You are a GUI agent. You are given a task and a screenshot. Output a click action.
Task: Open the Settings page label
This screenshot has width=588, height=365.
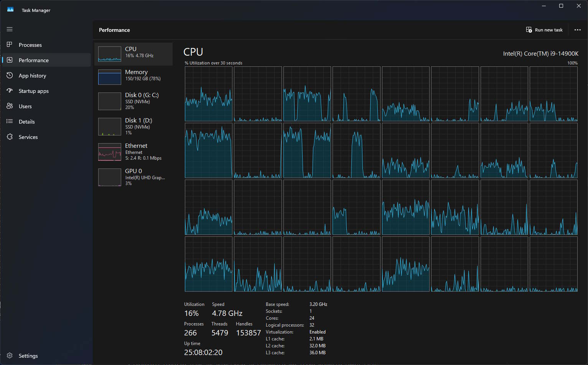[x=28, y=356]
